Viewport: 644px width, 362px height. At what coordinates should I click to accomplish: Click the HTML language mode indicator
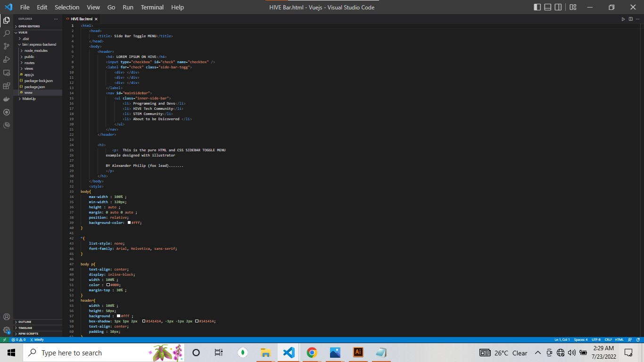click(x=619, y=339)
